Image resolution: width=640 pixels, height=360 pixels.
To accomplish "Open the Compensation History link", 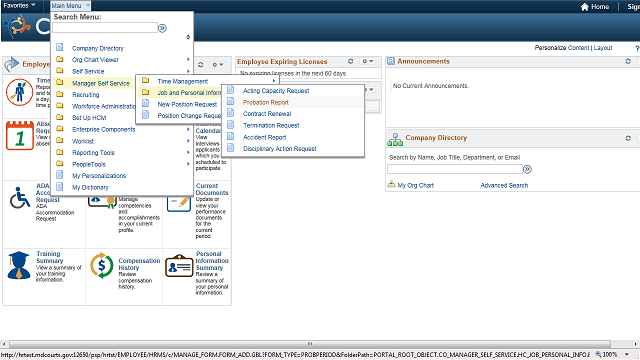I will pos(139,264).
